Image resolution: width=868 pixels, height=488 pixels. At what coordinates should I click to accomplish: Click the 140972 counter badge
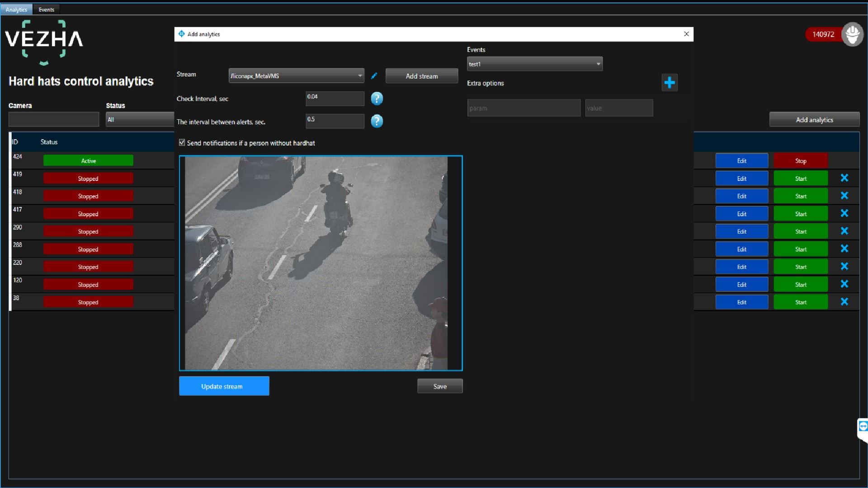click(x=823, y=34)
